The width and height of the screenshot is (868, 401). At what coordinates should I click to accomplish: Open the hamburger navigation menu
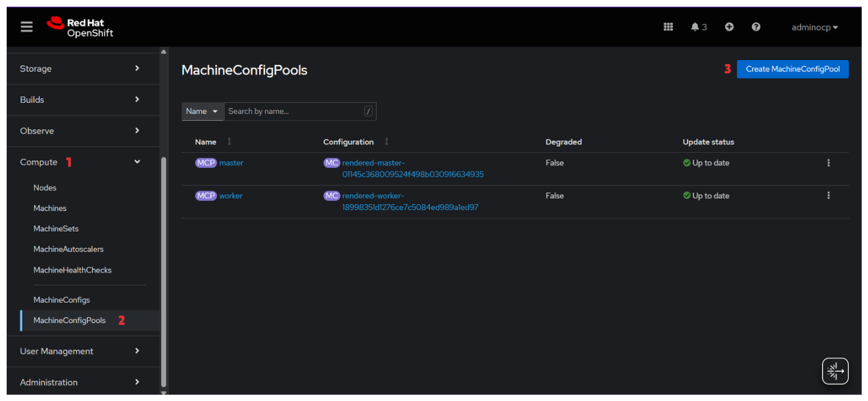click(x=27, y=27)
